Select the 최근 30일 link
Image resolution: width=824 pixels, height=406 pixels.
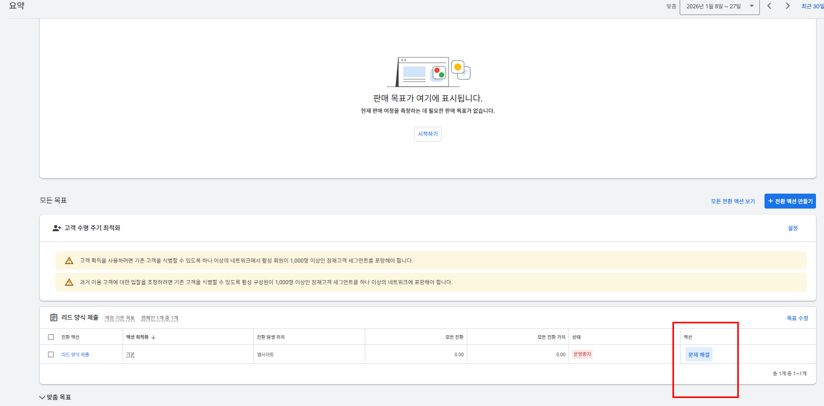point(812,7)
